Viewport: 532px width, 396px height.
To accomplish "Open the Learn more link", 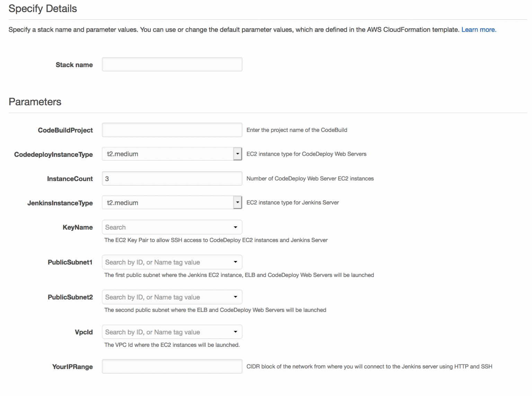I will [479, 30].
